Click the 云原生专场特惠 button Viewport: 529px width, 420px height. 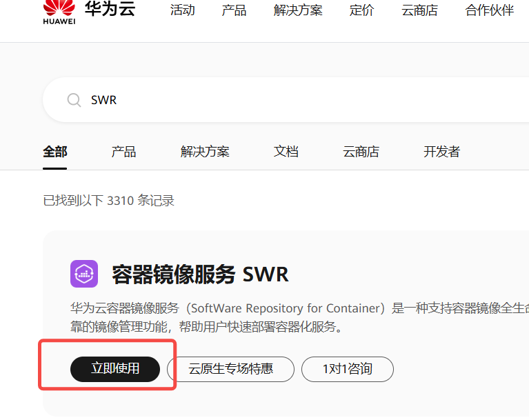click(x=231, y=369)
